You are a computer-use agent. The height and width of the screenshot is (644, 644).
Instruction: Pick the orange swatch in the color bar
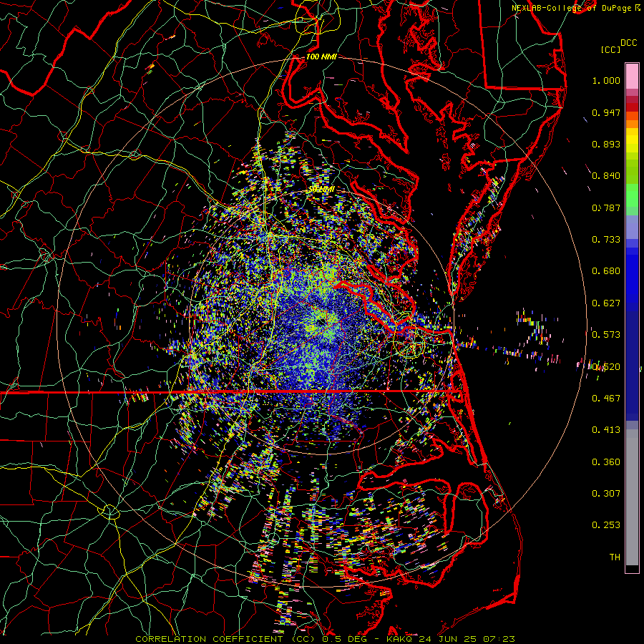632,124
